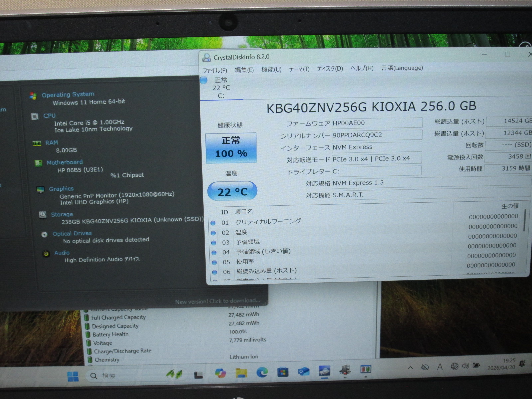Open the 言語(Language) menu

[402, 68]
